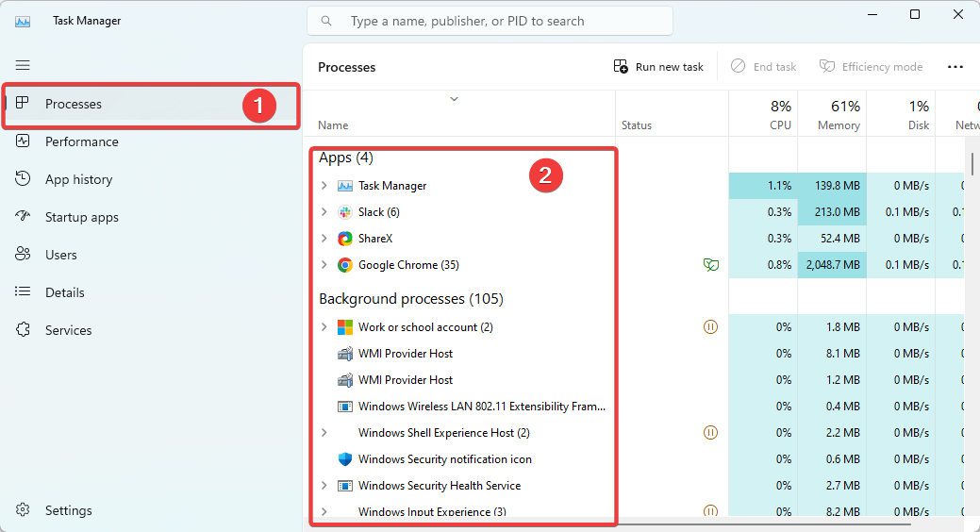Click Google Chrome efficiency mode leaf icon
This screenshot has height=532, width=980.
(x=710, y=265)
